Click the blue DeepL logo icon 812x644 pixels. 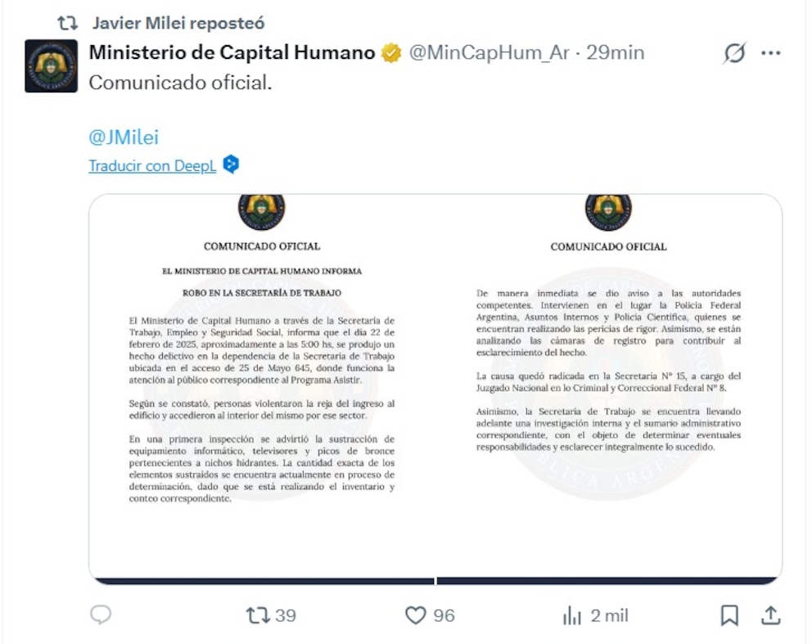click(x=232, y=164)
